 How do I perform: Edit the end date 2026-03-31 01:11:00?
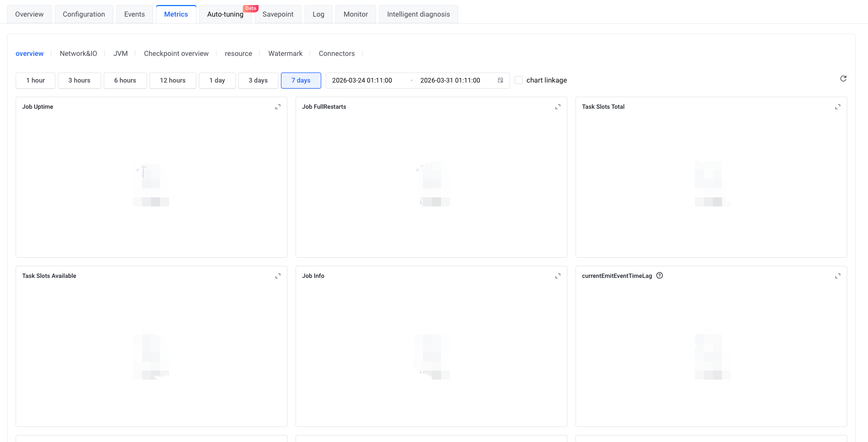click(x=450, y=81)
